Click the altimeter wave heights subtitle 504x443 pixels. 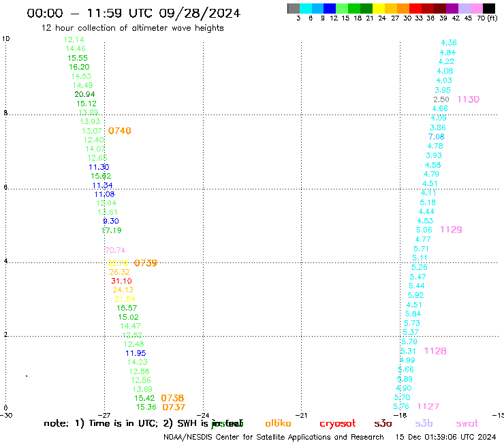[132, 28]
